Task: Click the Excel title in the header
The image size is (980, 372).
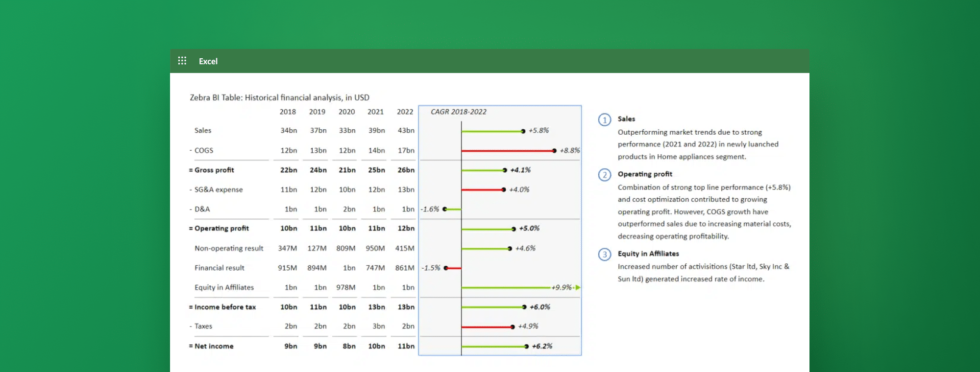Action: tap(208, 61)
